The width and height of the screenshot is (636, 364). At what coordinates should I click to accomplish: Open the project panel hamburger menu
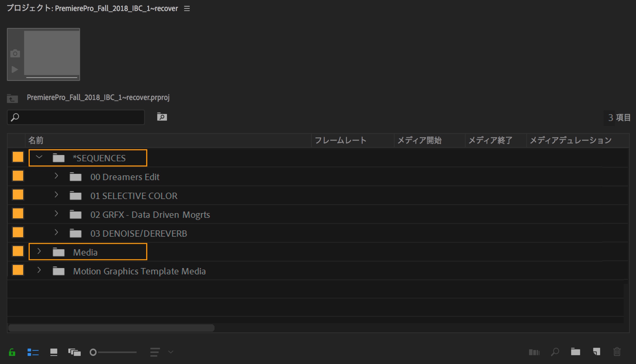tap(187, 9)
